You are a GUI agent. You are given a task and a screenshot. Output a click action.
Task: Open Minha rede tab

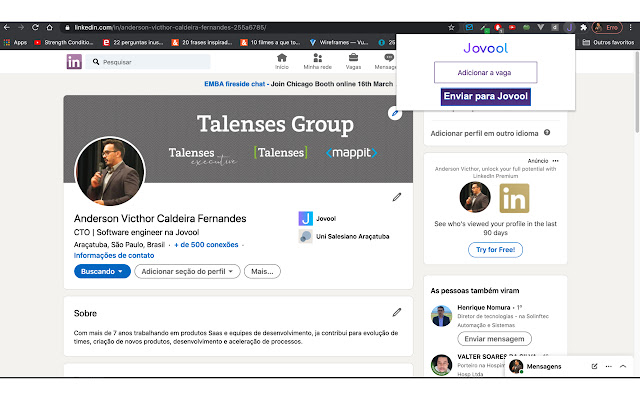[318, 62]
